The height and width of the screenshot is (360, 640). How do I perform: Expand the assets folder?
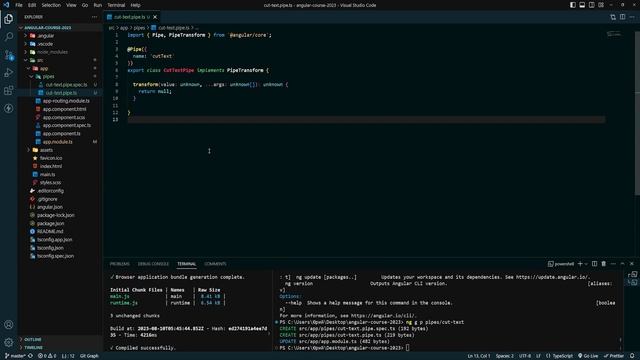point(29,150)
